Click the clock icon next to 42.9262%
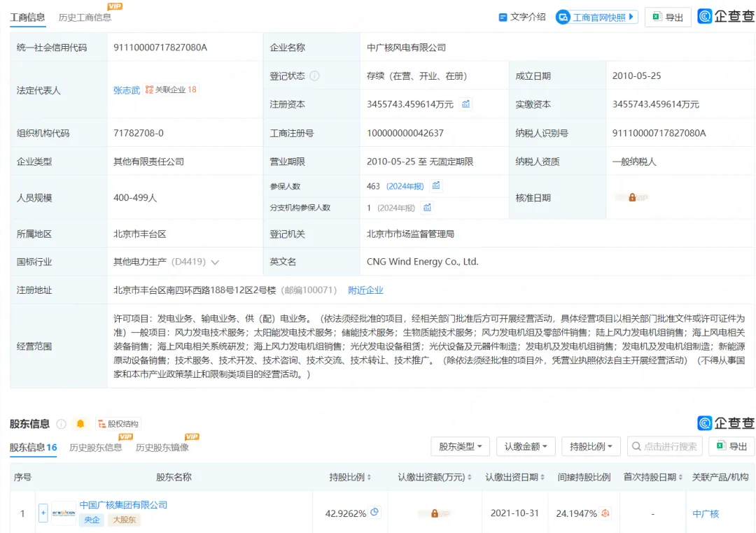The width and height of the screenshot is (756, 533). (375, 513)
